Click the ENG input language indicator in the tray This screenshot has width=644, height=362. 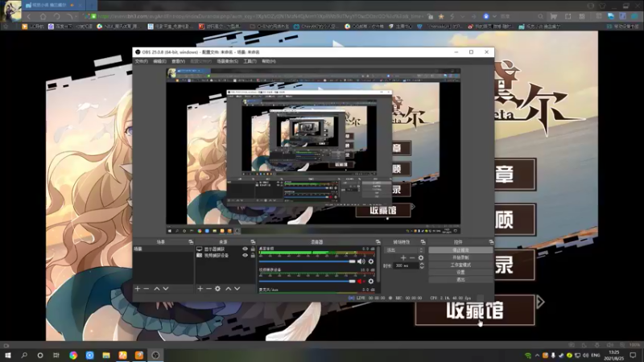(x=595, y=355)
